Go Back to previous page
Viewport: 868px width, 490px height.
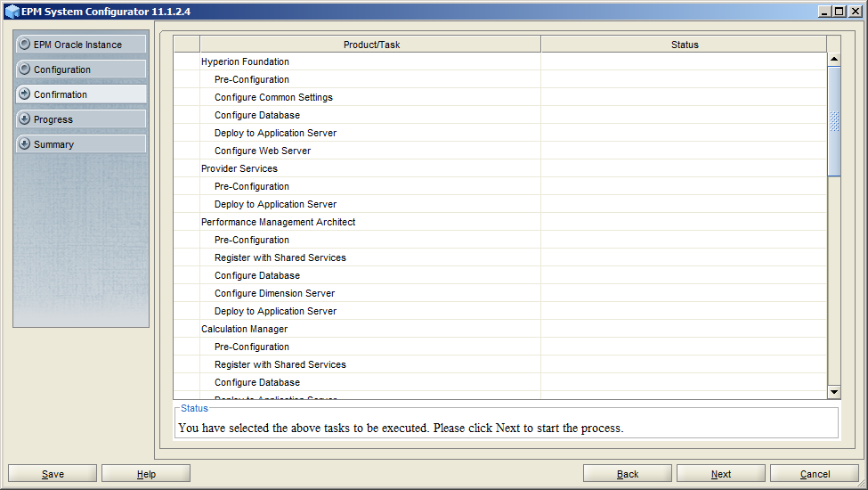(628, 474)
